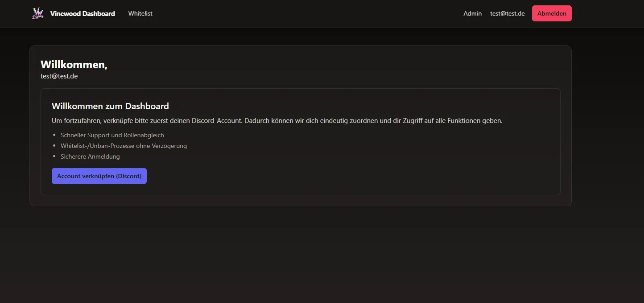Viewport: 644px width, 303px height.
Task: Select the Whitelist-/Unban-Prozesse ohne Verzögerung item
Action: coord(124,146)
